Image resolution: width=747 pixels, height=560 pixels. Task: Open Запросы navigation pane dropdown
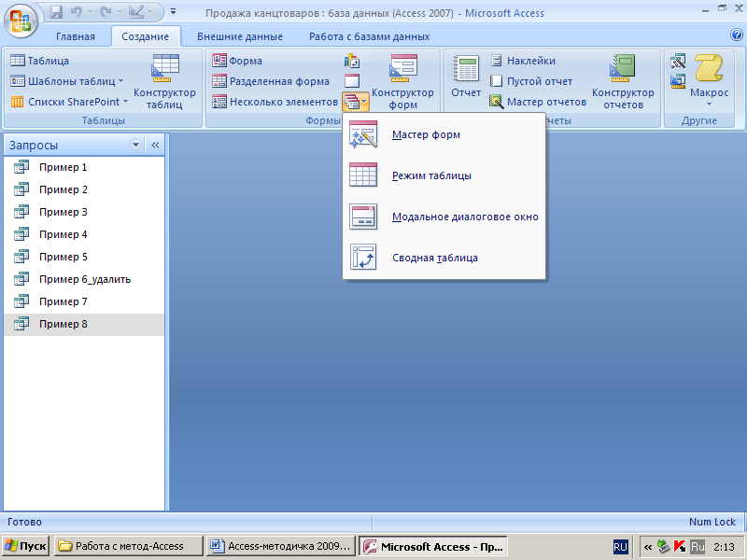pos(135,145)
